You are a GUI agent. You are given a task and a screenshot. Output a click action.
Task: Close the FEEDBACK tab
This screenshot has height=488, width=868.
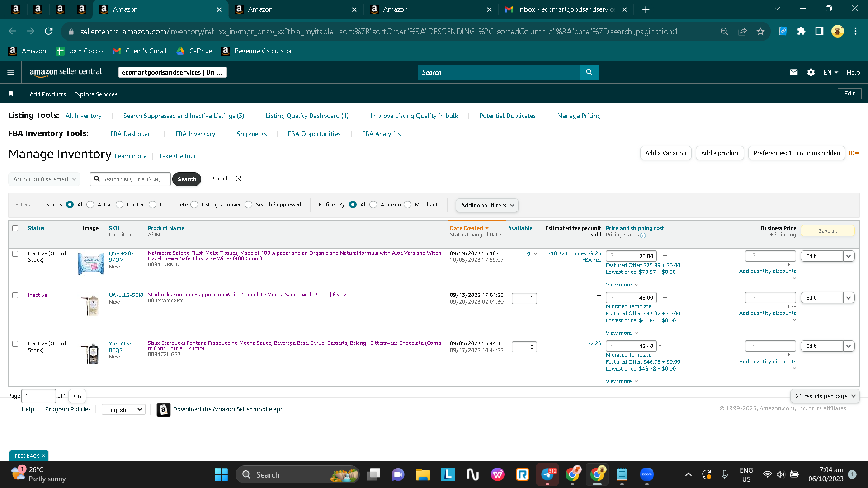point(43,456)
